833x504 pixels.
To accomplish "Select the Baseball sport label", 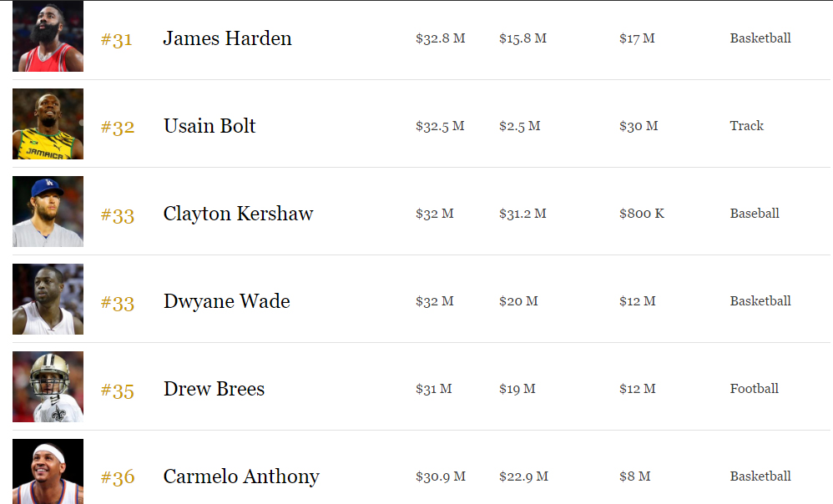I will tap(754, 214).
